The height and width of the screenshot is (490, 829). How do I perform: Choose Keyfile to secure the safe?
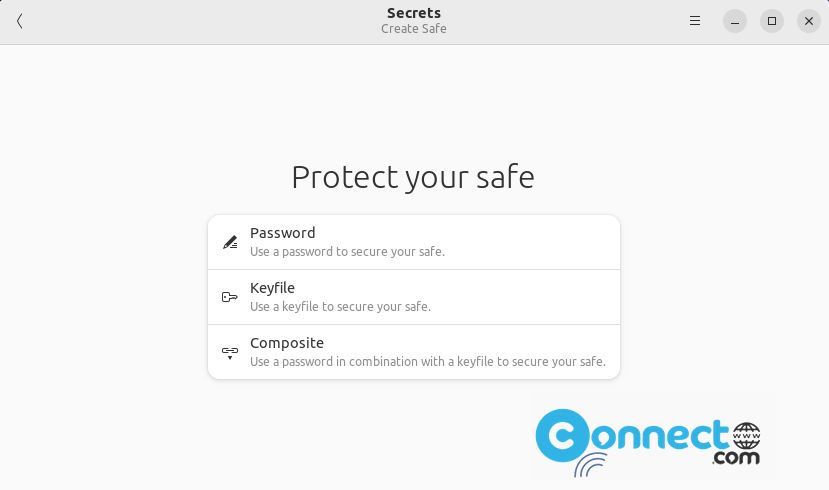coord(414,297)
